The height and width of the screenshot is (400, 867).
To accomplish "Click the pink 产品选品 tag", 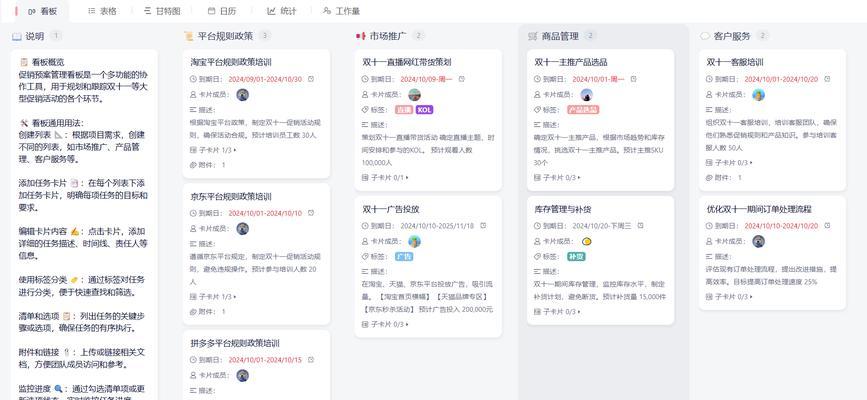I will click(583, 110).
